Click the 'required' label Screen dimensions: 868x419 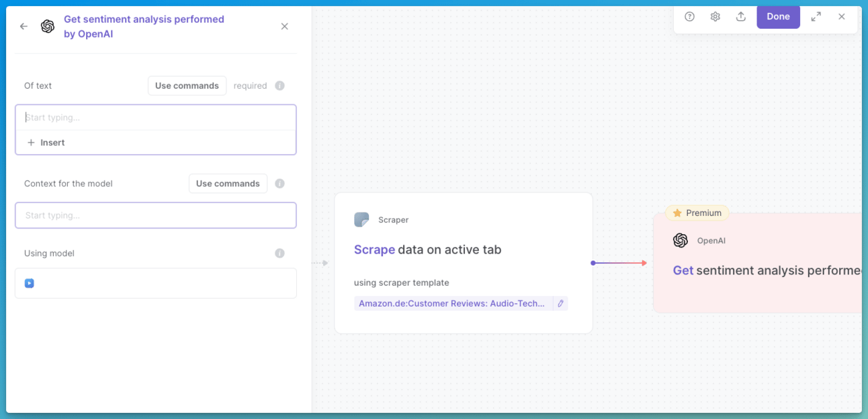250,86
